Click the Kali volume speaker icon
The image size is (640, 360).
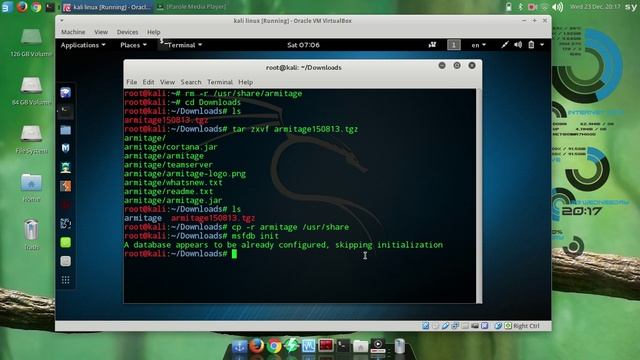coord(518,45)
